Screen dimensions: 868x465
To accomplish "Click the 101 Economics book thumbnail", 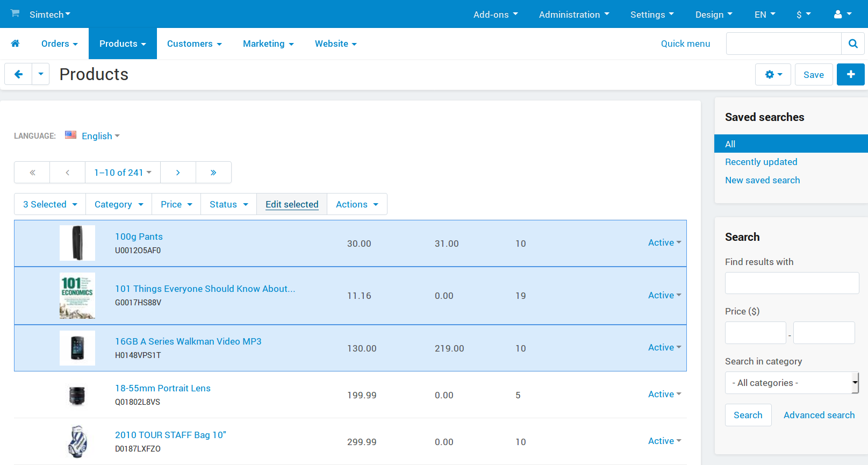I will [x=77, y=296].
